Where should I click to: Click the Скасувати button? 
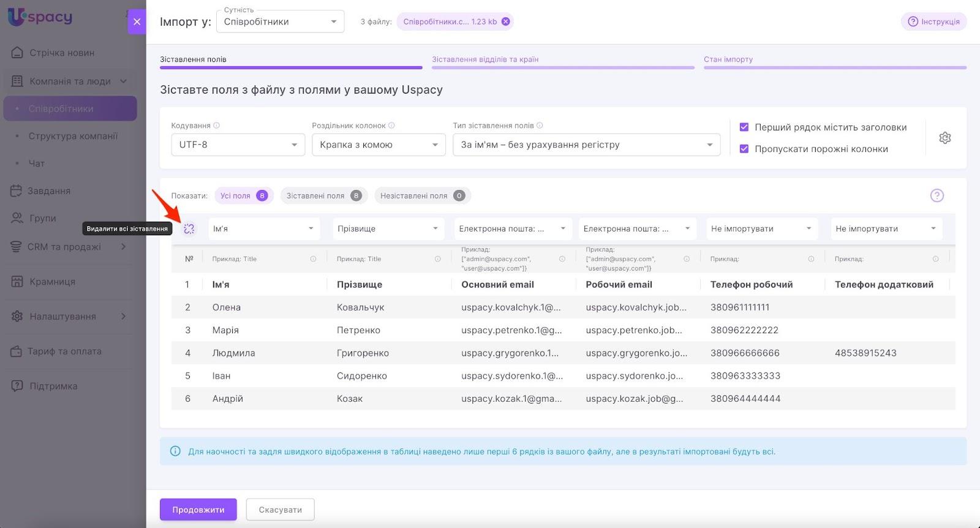click(x=280, y=510)
